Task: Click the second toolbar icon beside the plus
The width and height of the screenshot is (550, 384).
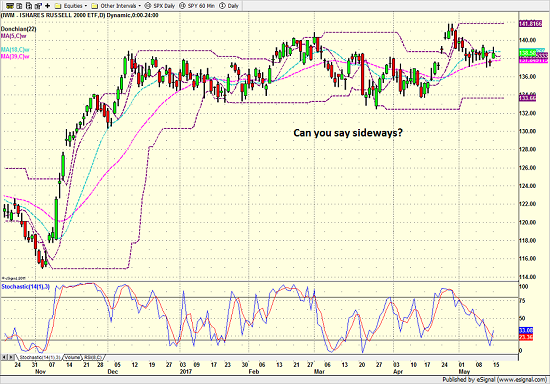Action: [x=20, y=6]
